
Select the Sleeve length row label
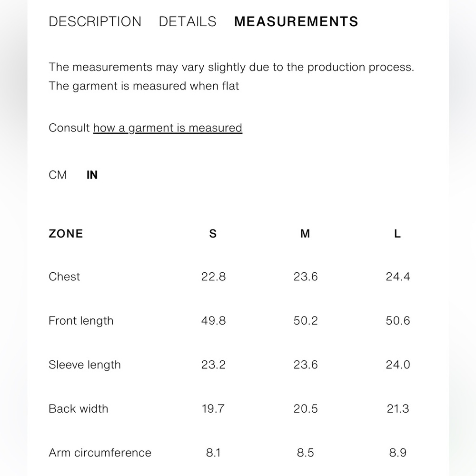click(x=85, y=365)
